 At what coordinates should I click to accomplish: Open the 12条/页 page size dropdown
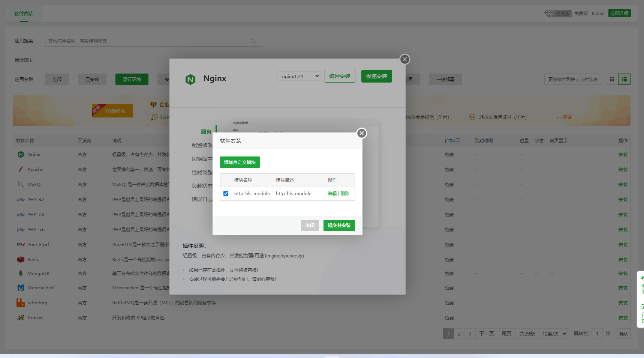554,334
